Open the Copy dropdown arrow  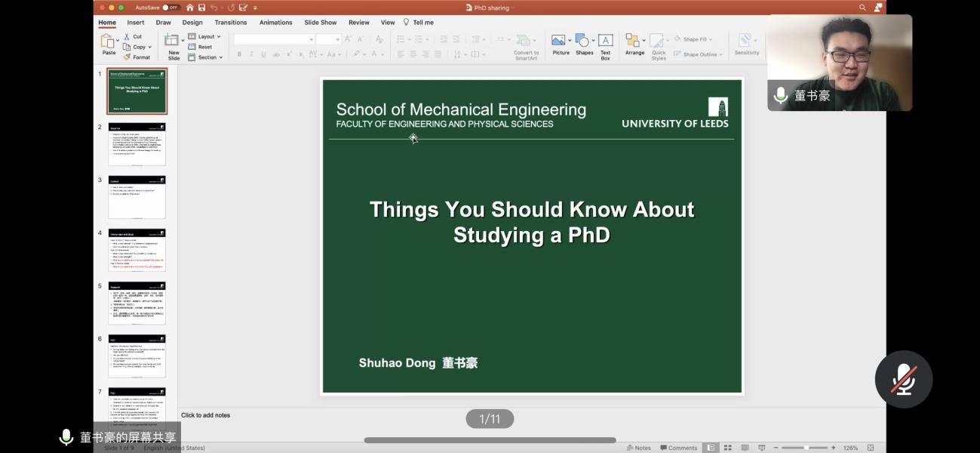[x=150, y=47]
